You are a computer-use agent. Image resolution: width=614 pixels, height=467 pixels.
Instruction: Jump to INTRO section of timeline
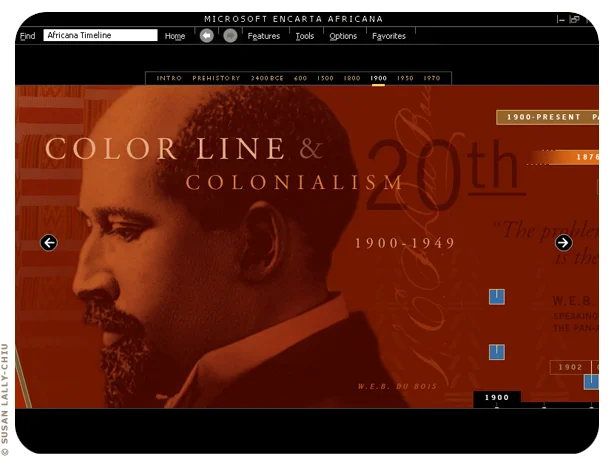pyautogui.click(x=169, y=78)
